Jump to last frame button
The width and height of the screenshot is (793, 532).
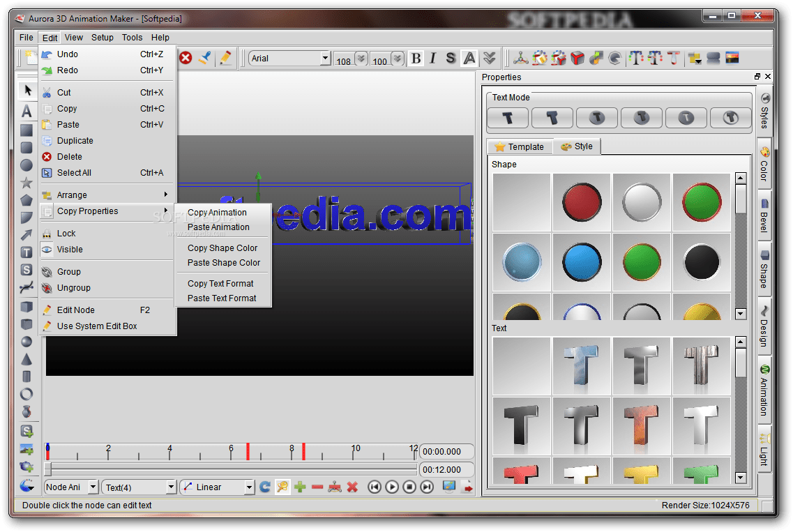[428, 487]
